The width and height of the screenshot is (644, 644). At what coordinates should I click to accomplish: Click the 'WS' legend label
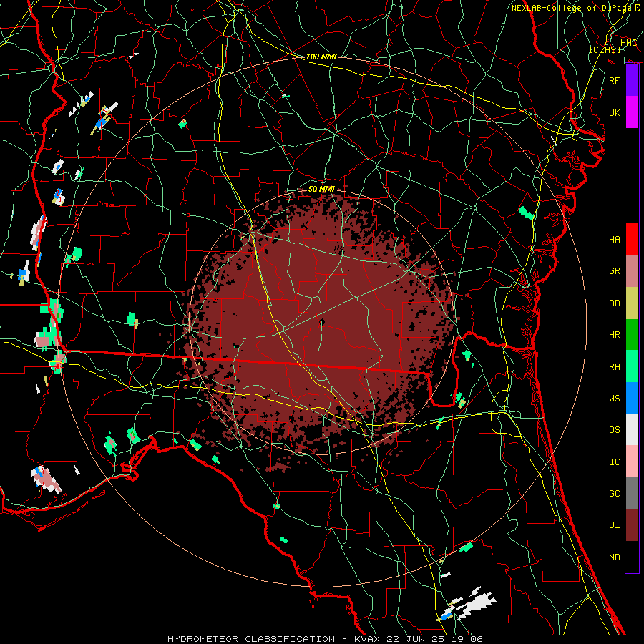pyautogui.click(x=615, y=399)
